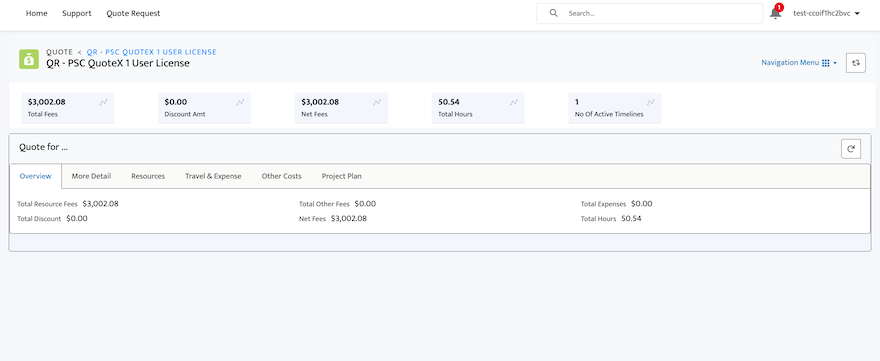
Task: Click the Quote for panel reload button
Action: pyautogui.click(x=851, y=149)
